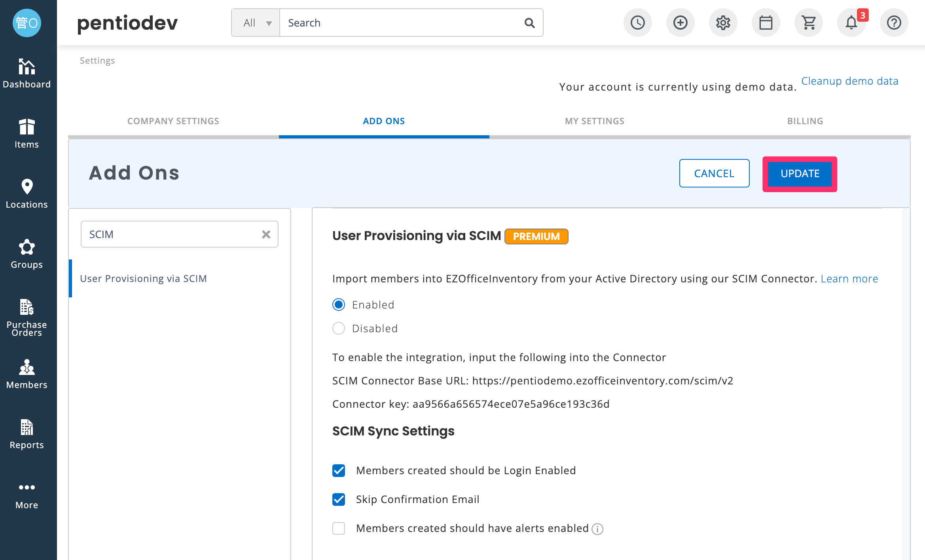925x560 pixels.
Task: Expand the All search filter dropdown
Action: [256, 23]
